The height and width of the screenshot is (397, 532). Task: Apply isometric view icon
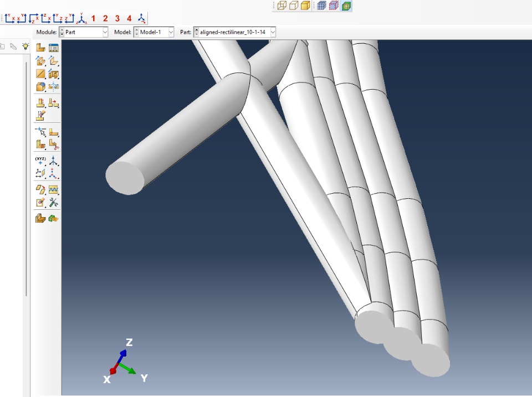coord(81,18)
